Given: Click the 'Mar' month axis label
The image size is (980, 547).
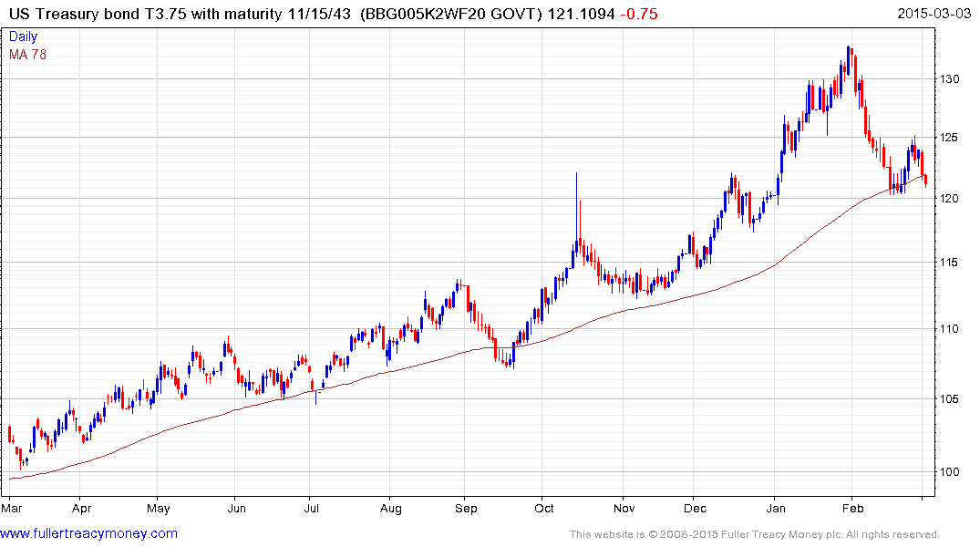Looking at the screenshot, I should [x=11, y=508].
